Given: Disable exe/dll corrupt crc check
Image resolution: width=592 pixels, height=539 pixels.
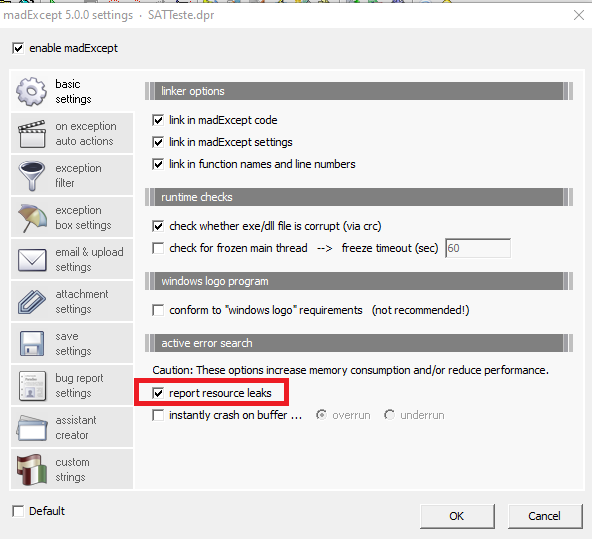Looking at the screenshot, I should coord(158,226).
